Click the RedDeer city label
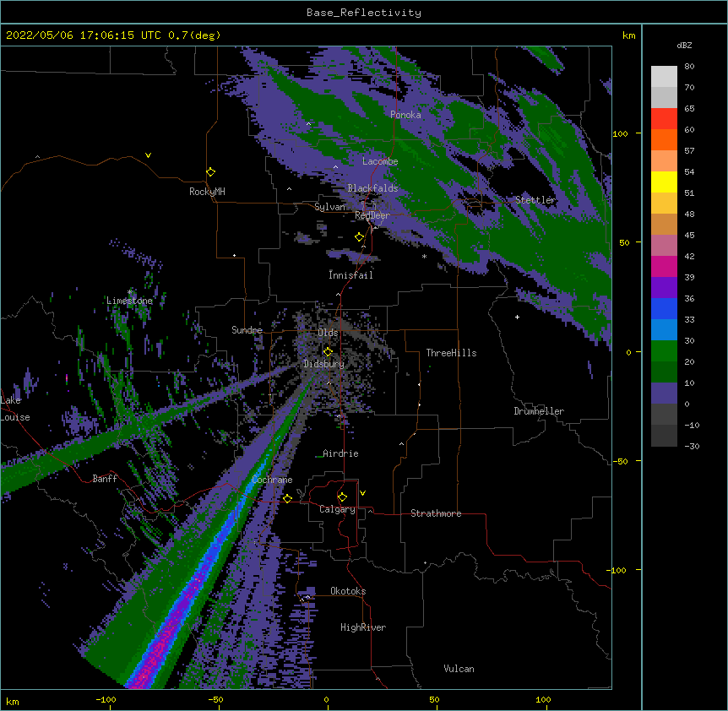This screenshot has width=728, height=711. coord(372,215)
